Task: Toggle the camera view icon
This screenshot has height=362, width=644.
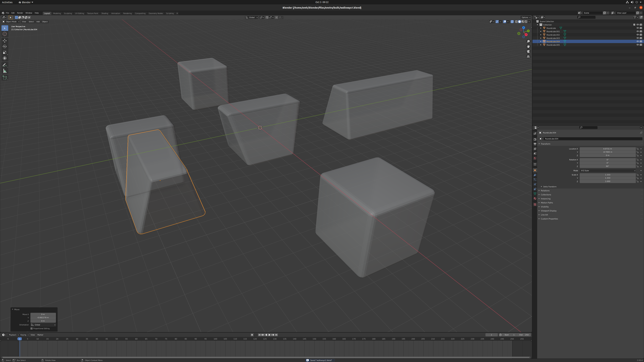Action: point(528,51)
